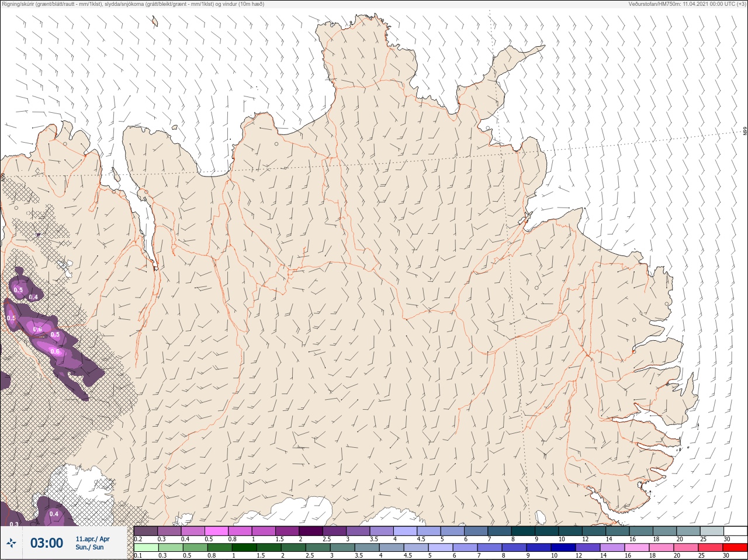Click the '0.4' precipitation value just above the legend
The image size is (748, 560).
pos(54,514)
